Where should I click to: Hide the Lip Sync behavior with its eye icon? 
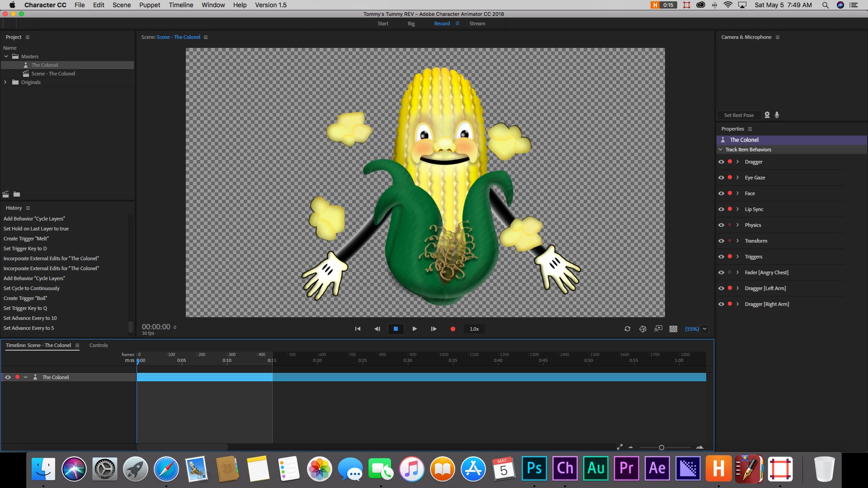point(721,209)
